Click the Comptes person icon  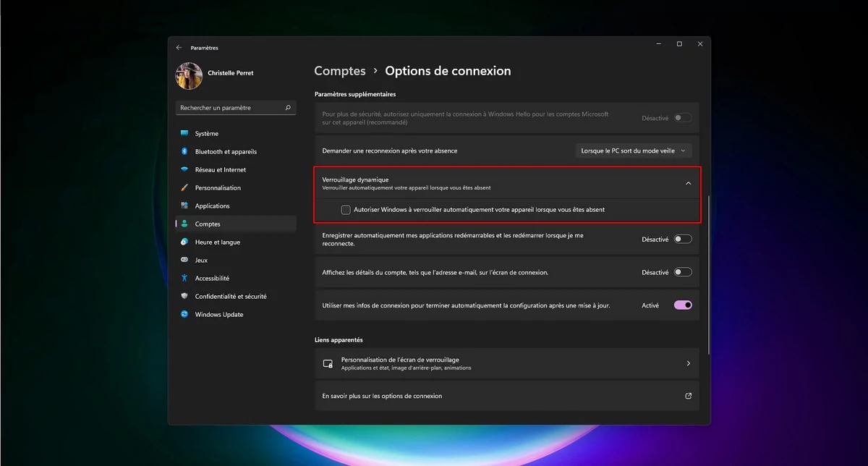184,224
